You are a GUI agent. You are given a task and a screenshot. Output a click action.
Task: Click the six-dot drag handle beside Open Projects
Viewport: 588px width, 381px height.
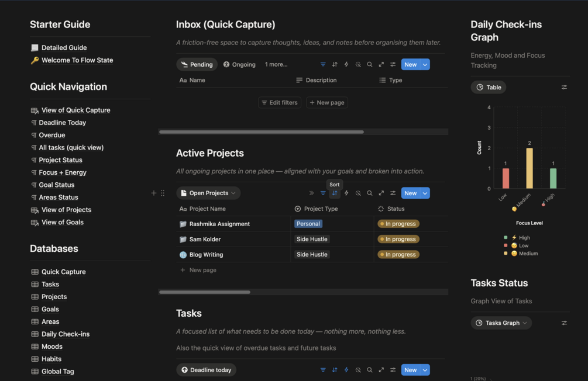click(x=163, y=193)
